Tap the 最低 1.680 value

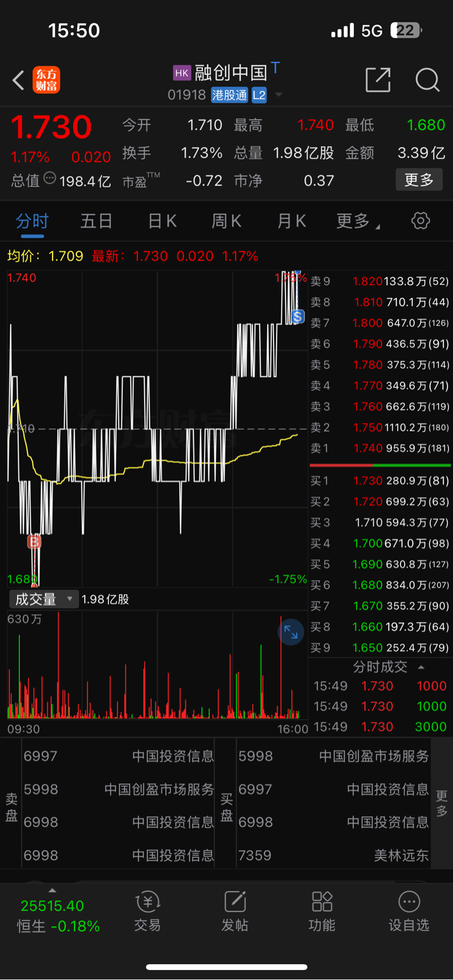426,125
